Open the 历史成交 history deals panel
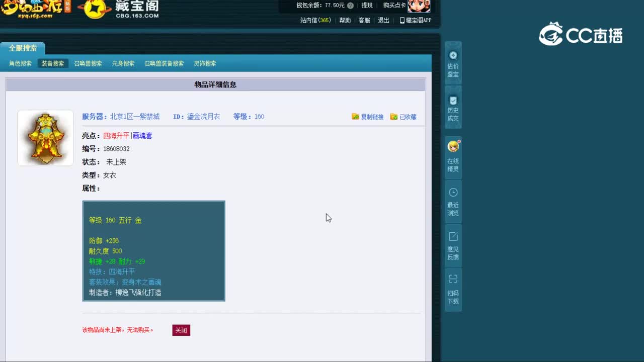Screen dimensions: 644x362 pyautogui.click(x=452, y=107)
